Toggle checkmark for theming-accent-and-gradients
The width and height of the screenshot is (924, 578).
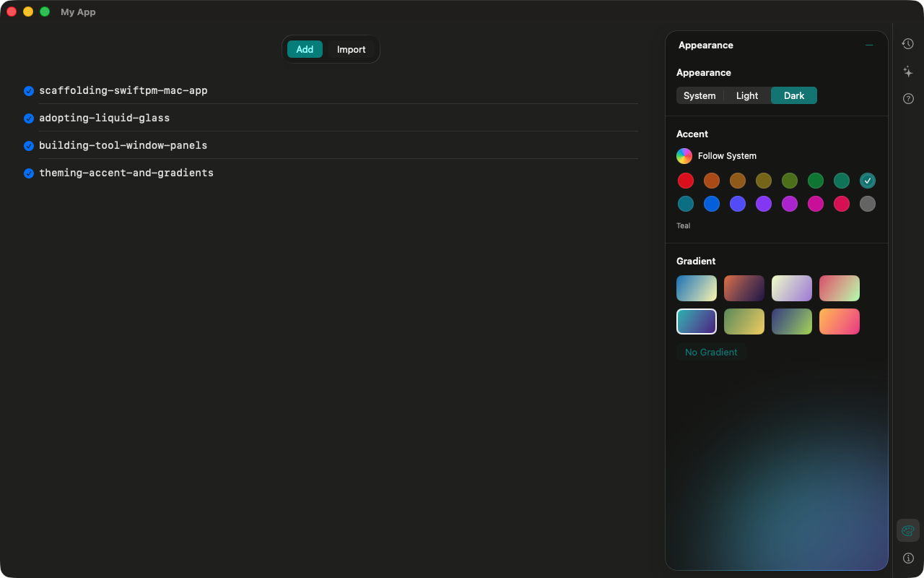29,173
